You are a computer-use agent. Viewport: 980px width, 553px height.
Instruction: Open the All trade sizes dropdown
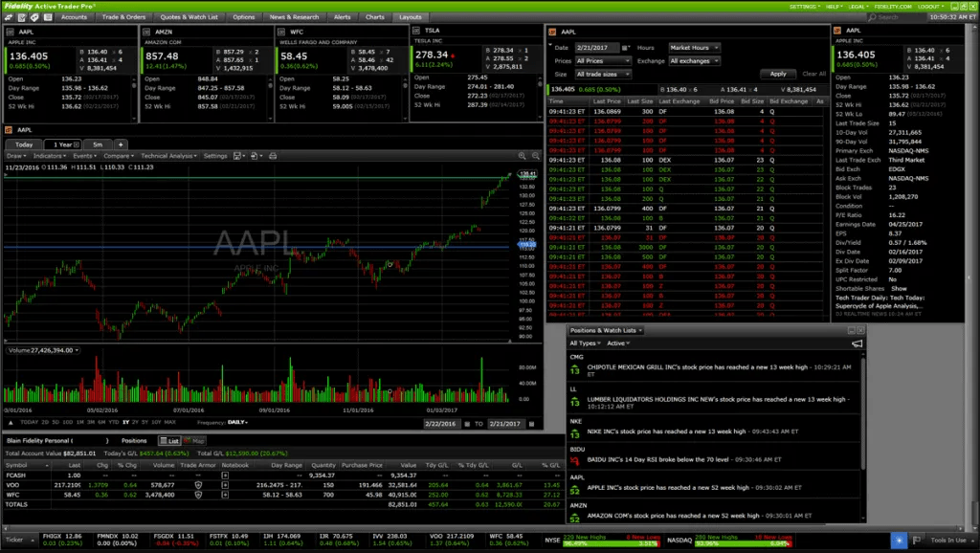pos(603,75)
